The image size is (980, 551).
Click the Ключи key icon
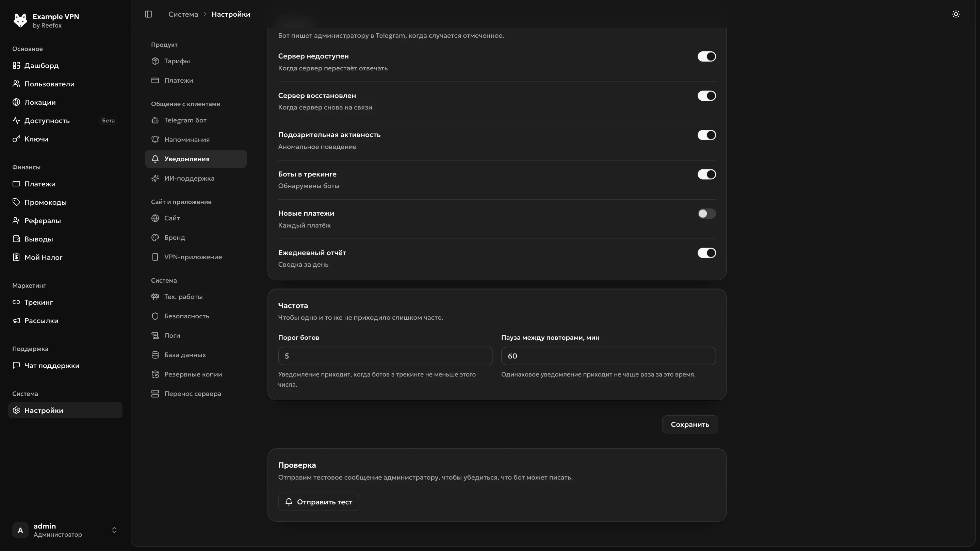16,139
